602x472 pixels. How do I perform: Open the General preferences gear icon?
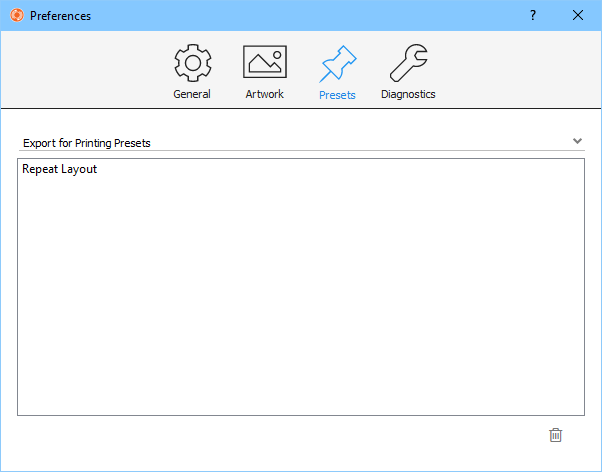(x=192, y=63)
